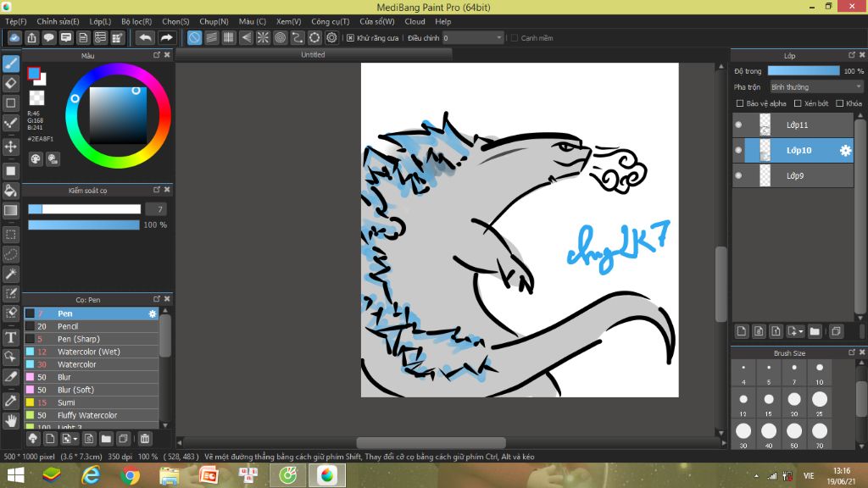Hide the Lớp11 layer

click(738, 125)
